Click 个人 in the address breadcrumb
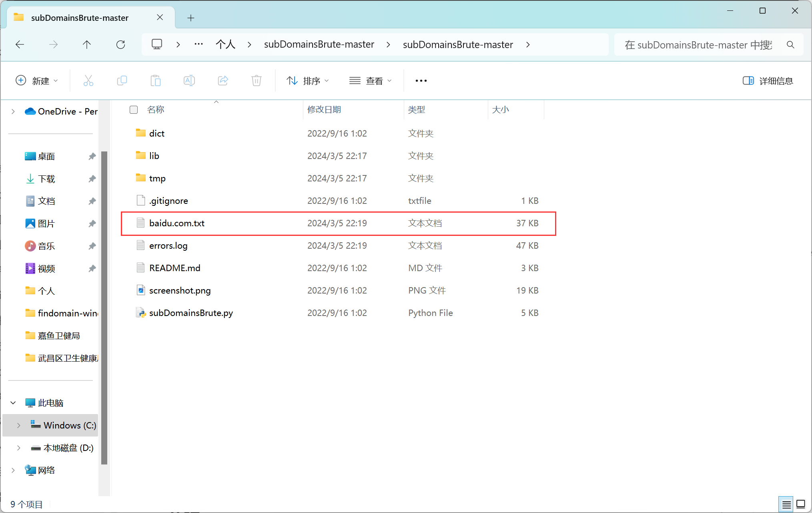This screenshot has height=513, width=812. [x=225, y=44]
